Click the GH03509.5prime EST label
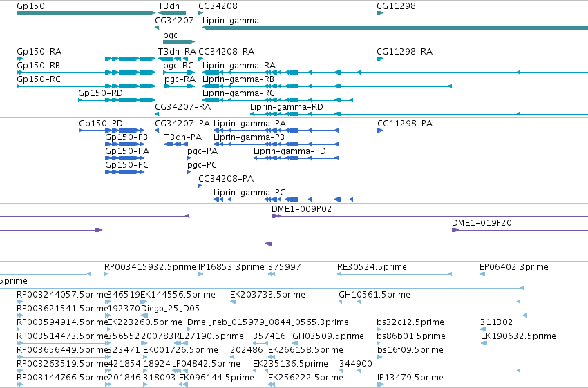Viewport: 588px width, 388px height. pos(328,336)
